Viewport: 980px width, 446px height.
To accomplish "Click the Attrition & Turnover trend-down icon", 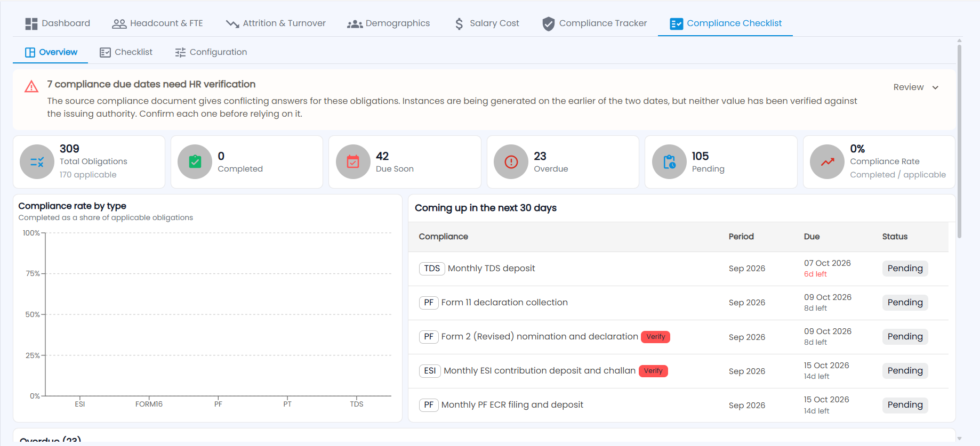I will [x=232, y=23].
